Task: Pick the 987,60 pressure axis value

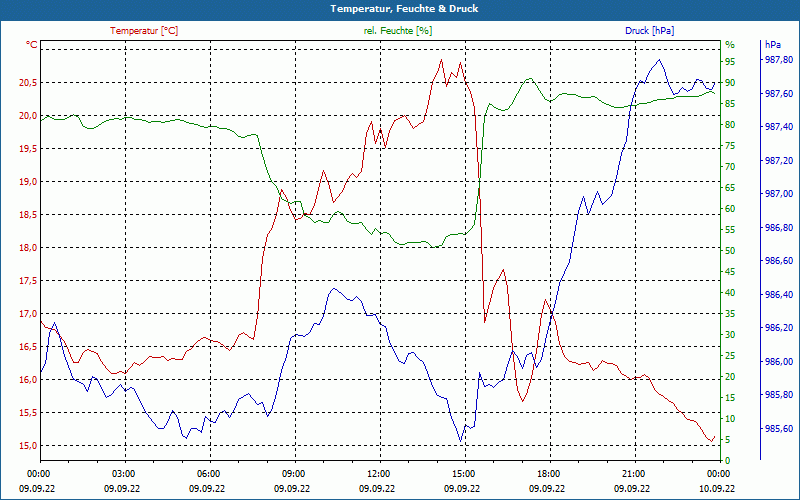Action: (780, 93)
